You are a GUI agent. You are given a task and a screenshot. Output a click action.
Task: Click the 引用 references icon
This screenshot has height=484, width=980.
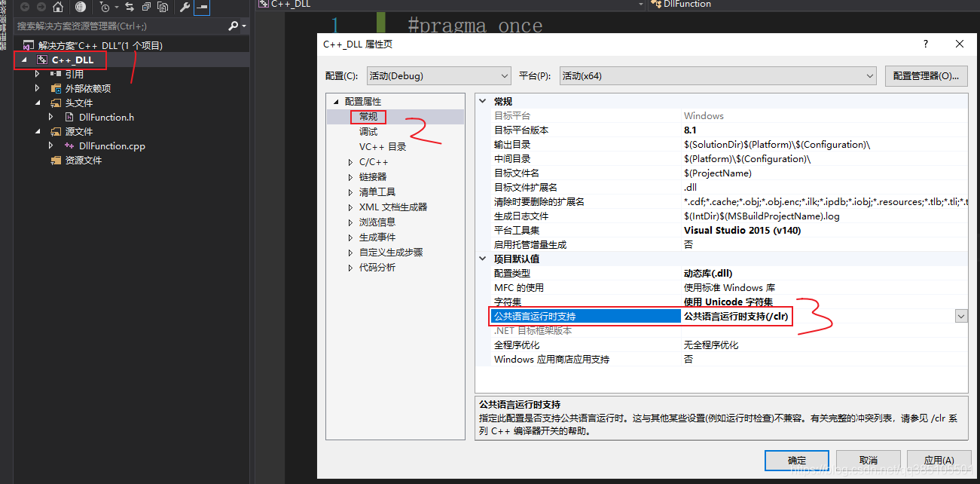click(56, 74)
